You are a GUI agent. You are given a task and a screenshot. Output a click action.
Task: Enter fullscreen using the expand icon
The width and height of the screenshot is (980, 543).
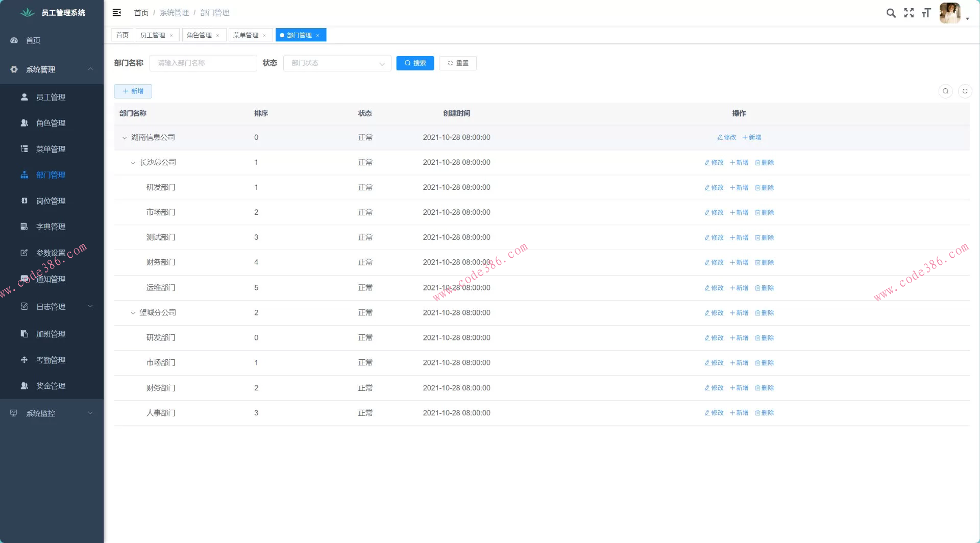point(909,13)
